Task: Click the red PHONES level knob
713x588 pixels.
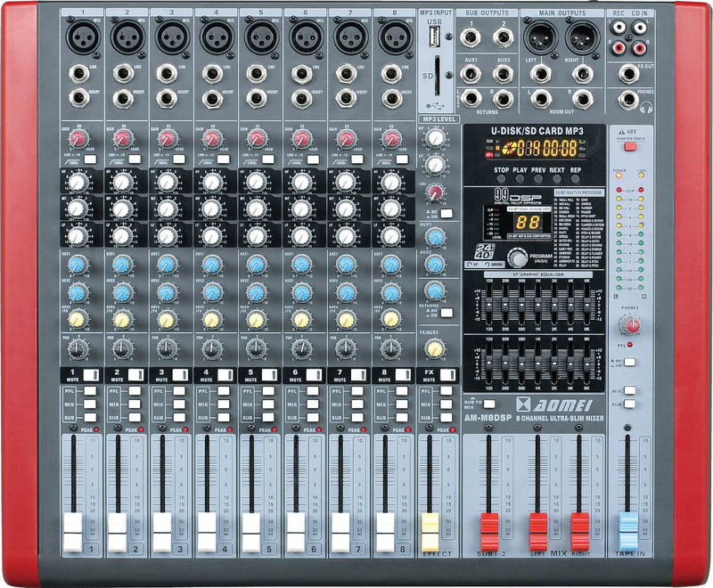Action: [x=630, y=325]
